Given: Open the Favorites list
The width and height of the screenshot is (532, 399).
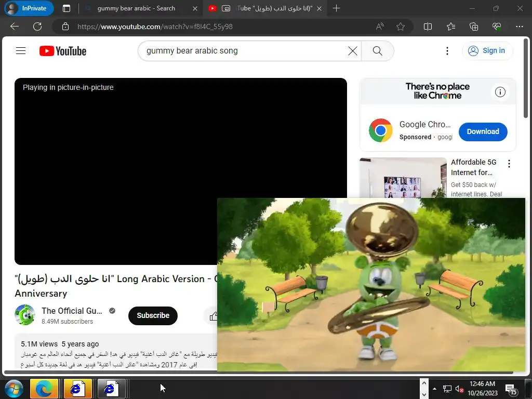Looking at the screenshot, I should click(451, 26).
